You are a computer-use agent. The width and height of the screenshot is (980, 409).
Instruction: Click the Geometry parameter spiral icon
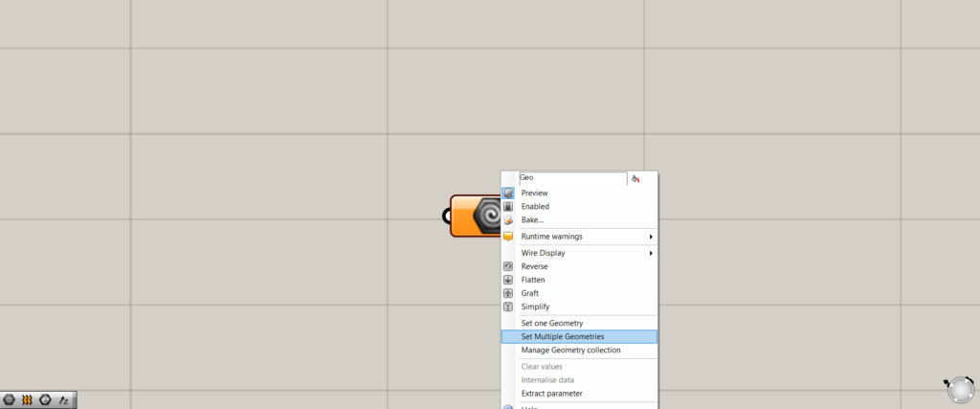(x=489, y=216)
